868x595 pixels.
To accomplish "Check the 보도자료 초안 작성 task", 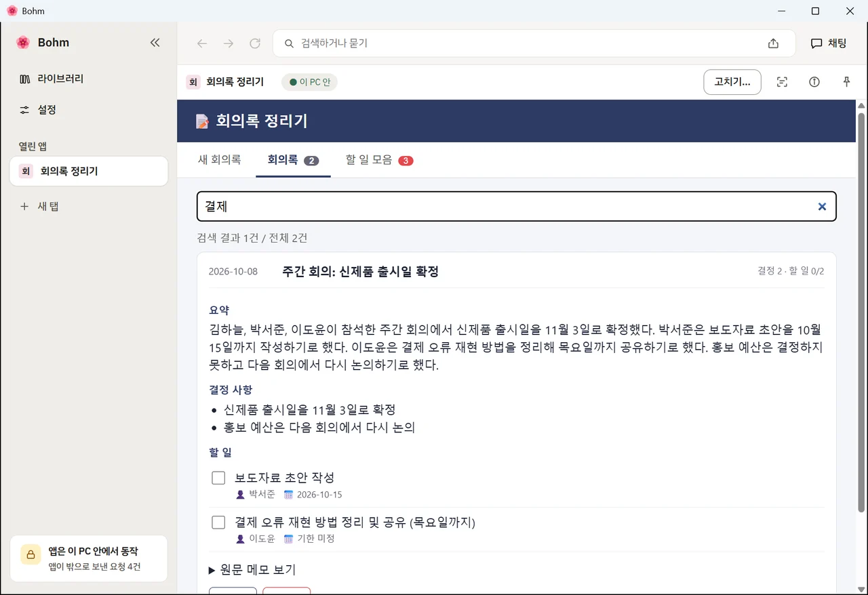I will coord(218,478).
